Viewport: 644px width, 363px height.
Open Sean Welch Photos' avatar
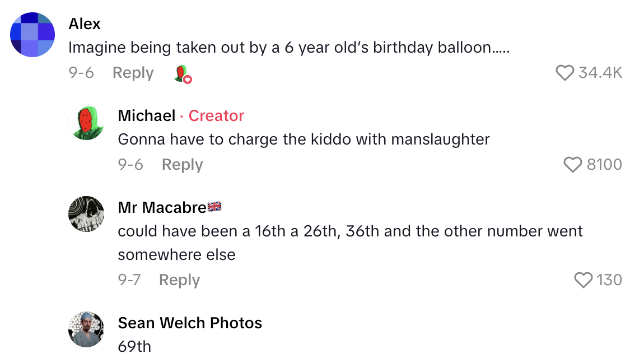pyautogui.click(x=86, y=329)
